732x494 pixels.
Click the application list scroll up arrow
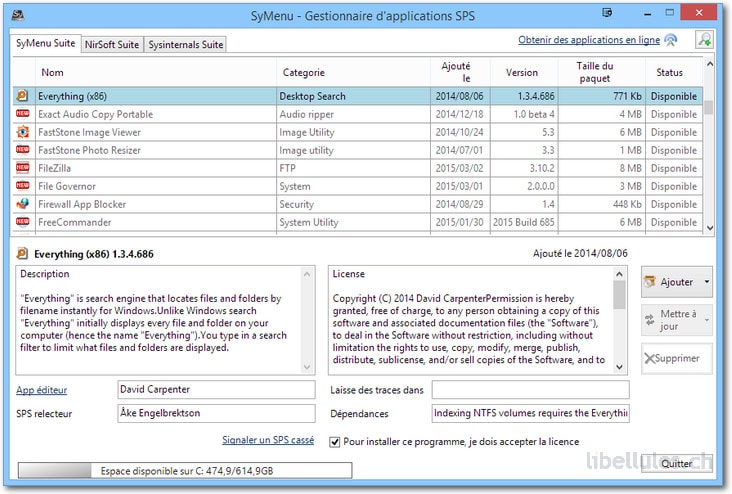click(x=710, y=64)
